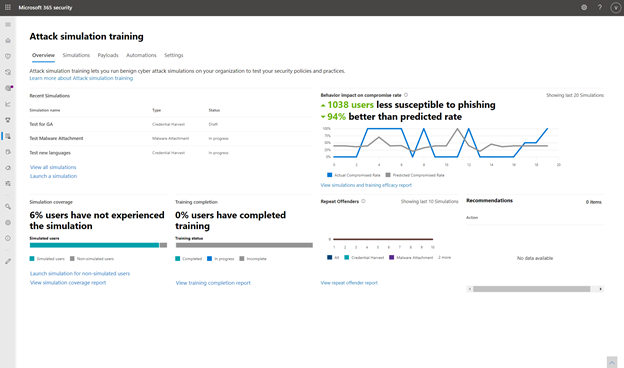Open the app launcher waffle icon
This screenshot has width=624, height=368.
pyautogui.click(x=8, y=8)
